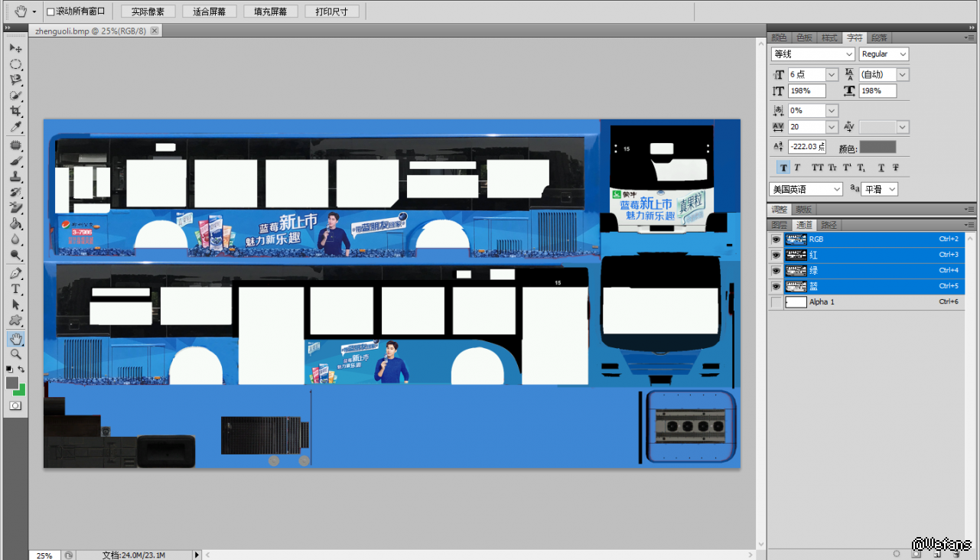
Task: Expand the 美国英语 language dropdown
Action: 837,189
